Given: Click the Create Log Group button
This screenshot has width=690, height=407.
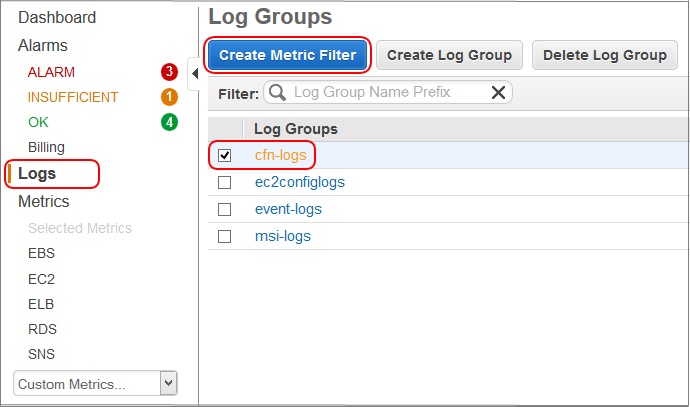Looking at the screenshot, I should click(449, 55).
